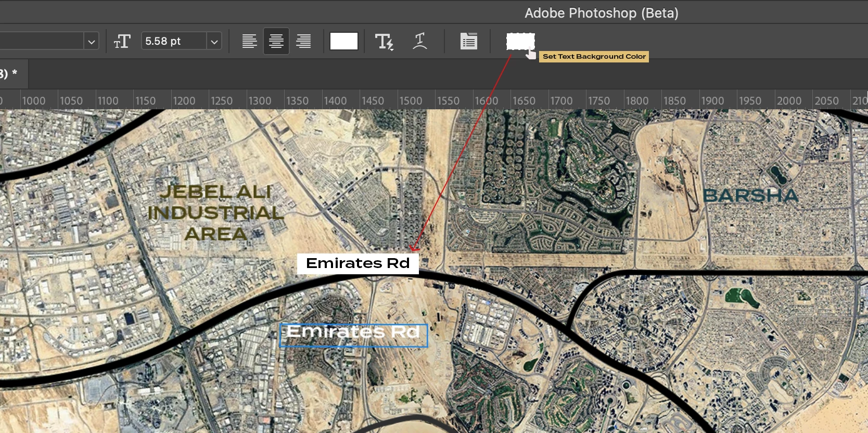Click the Emirates Rd label with white background

click(358, 263)
